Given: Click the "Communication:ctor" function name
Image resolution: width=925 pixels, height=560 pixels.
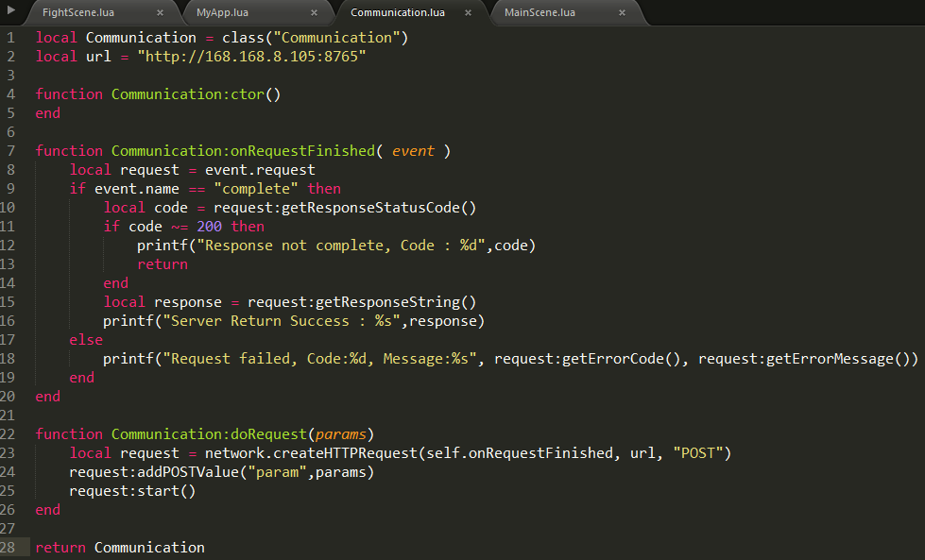Looking at the screenshot, I should [x=188, y=94].
